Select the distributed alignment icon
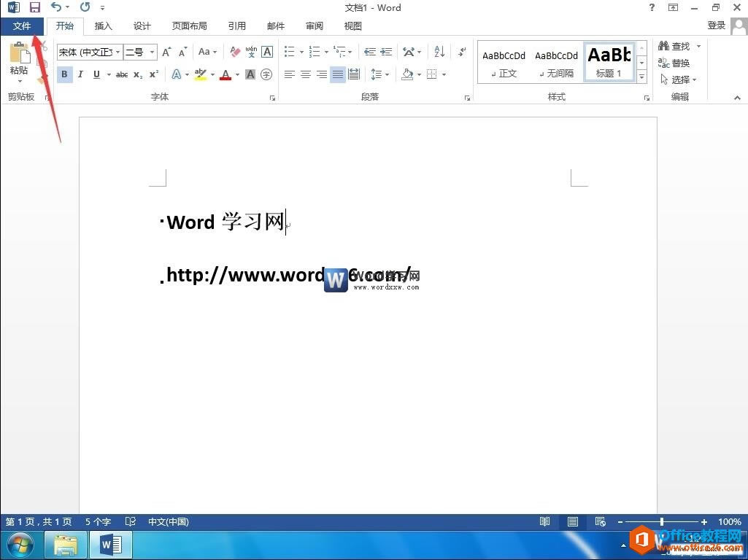This screenshot has height=560, width=748. [353, 74]
